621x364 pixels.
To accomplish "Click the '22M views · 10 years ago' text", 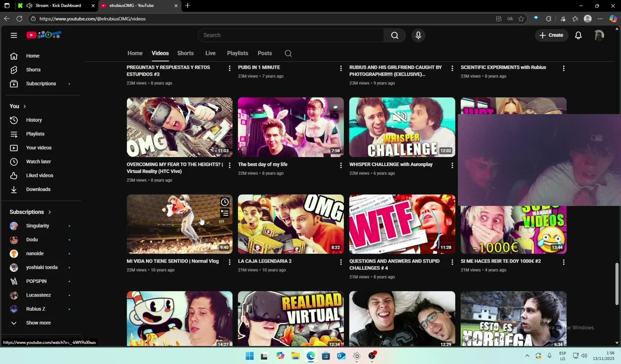I will point(151,270).
